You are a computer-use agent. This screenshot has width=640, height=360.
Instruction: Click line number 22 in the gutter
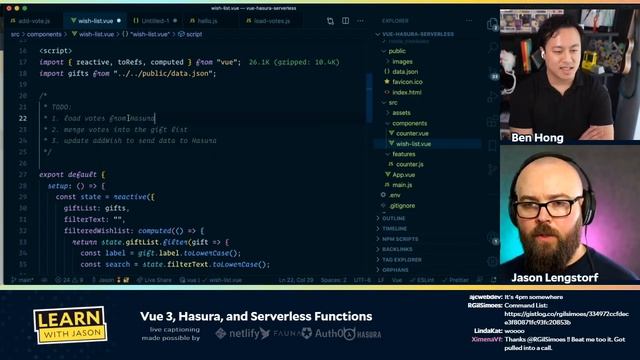[x=23, y=118]
